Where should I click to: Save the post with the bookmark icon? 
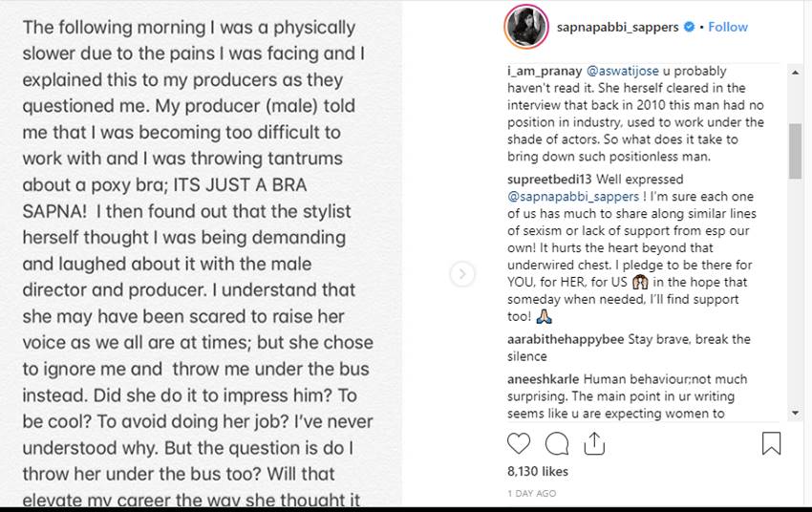(771, 443)
